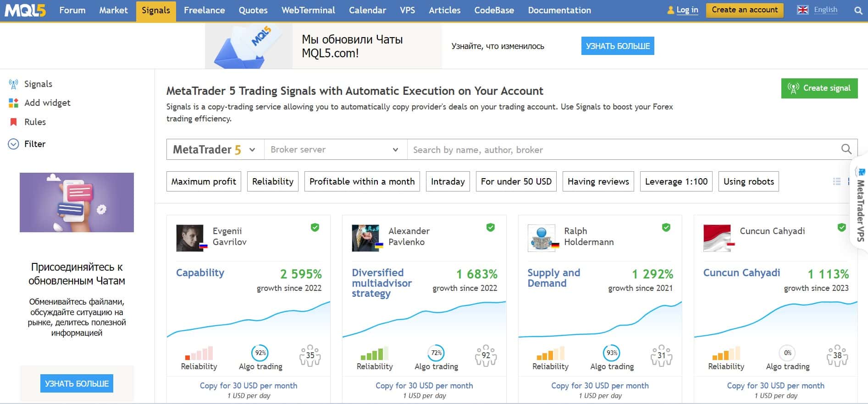Click the UK flag language icon
The width and height of the screenshot is (868, 404).
click(x=802, y=10)
